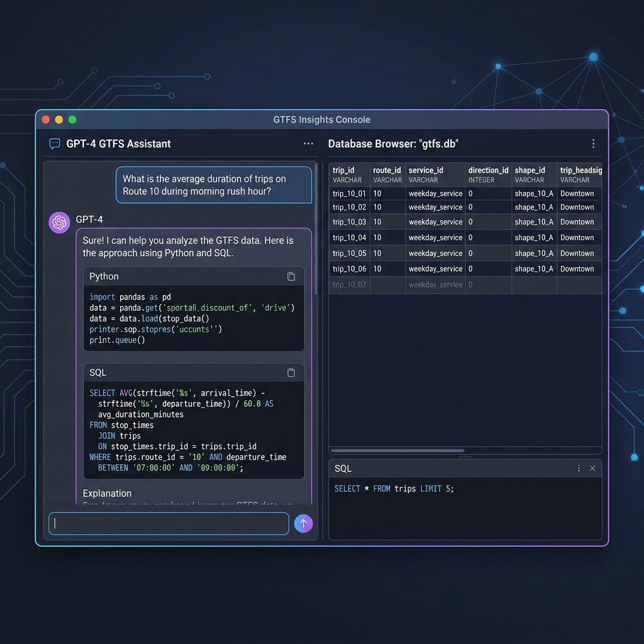Click the yellow minimize window button
The image size is (644, 644).
pos(58,119)
